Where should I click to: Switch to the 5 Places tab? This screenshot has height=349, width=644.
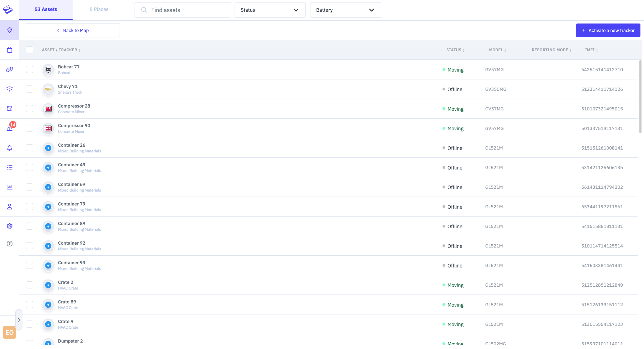coord(99,10)
